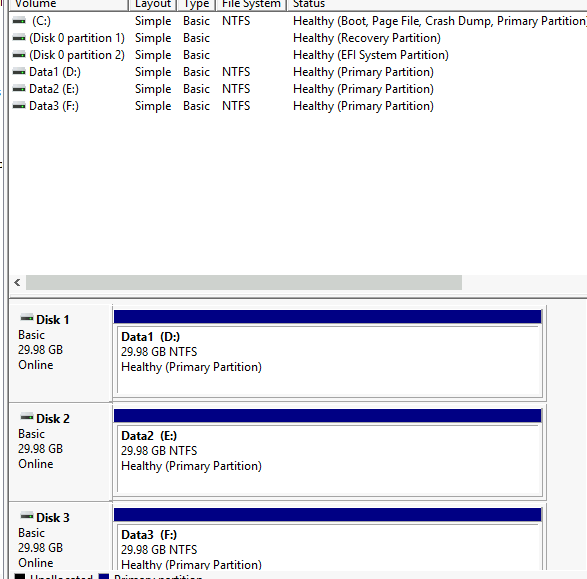Click the Basic type cell for Data3 (F:)
587x579 pixels.
[196, 106]
